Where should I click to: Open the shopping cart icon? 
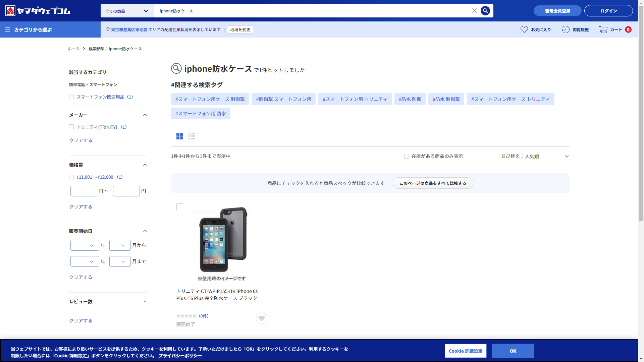603,29
